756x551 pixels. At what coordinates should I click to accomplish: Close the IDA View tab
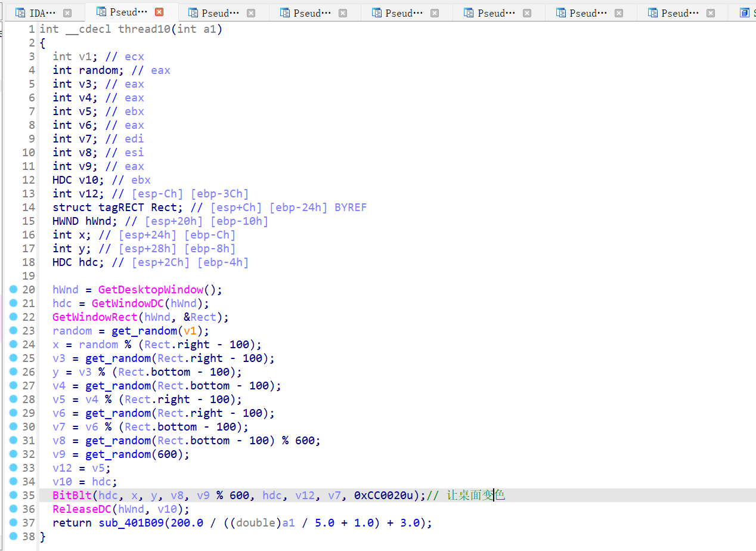pyautogui.click(x=67, y=13)
